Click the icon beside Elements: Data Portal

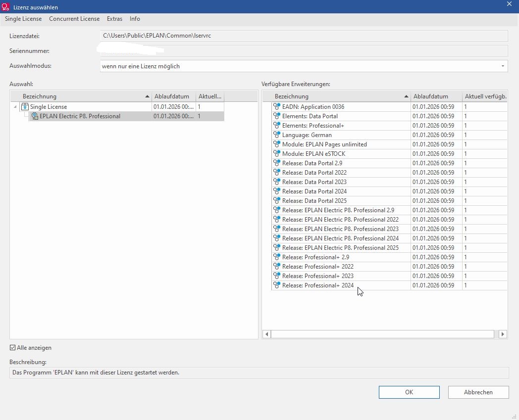(277, 116)
